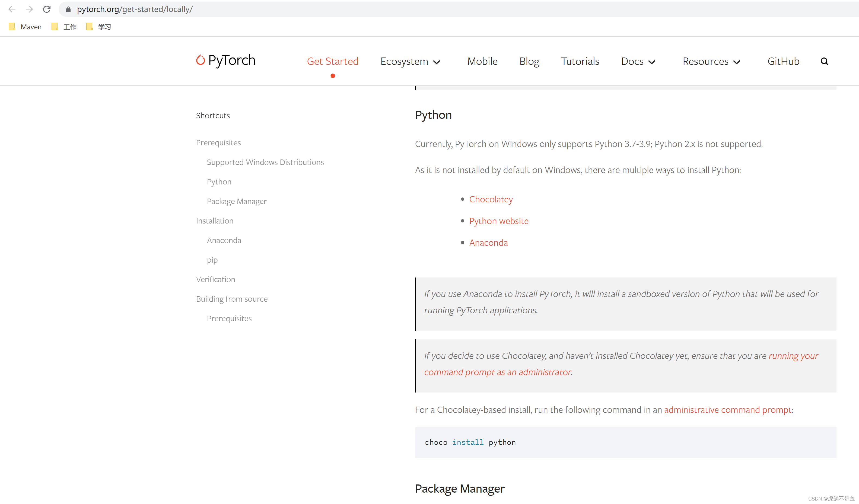The height and width of the screenshot is (504, 859).
Task: Jump to Building from source shortcut
Action: (232, 299)
